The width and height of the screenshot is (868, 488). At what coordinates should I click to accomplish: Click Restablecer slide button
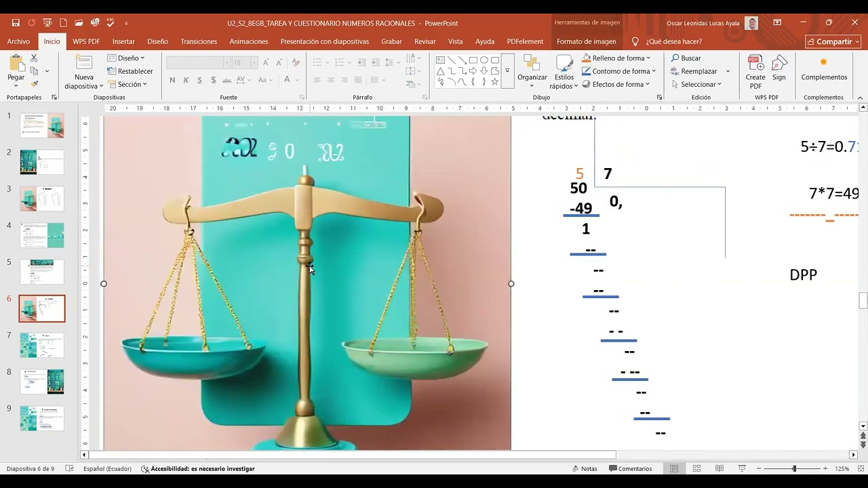[130, 71]
